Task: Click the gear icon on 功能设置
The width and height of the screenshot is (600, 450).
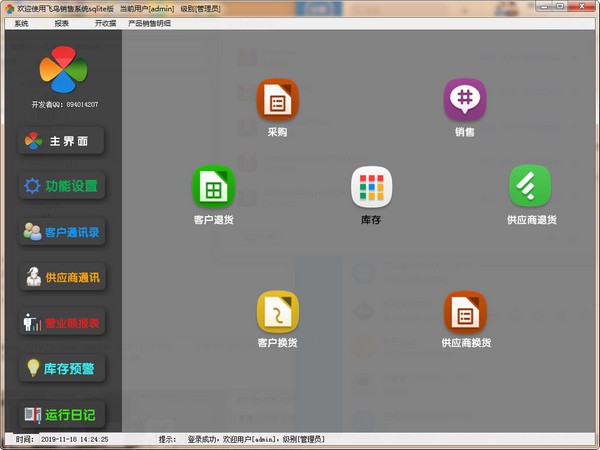Action: pos(32,186)
